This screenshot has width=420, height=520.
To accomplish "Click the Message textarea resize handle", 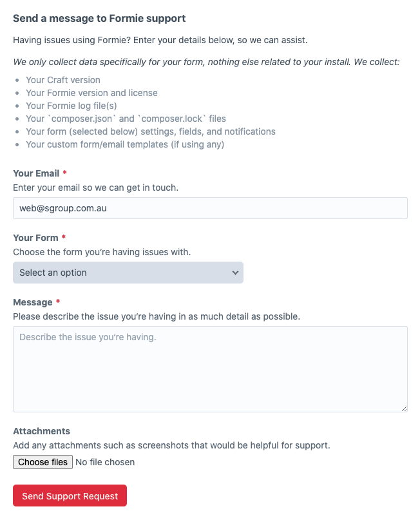I will coord(404,409).
